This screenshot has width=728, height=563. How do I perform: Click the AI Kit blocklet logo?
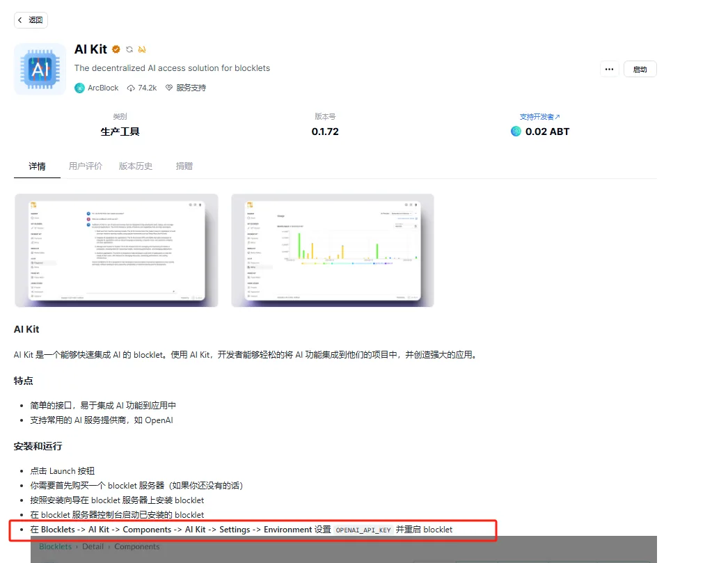(x=40, y=69)
